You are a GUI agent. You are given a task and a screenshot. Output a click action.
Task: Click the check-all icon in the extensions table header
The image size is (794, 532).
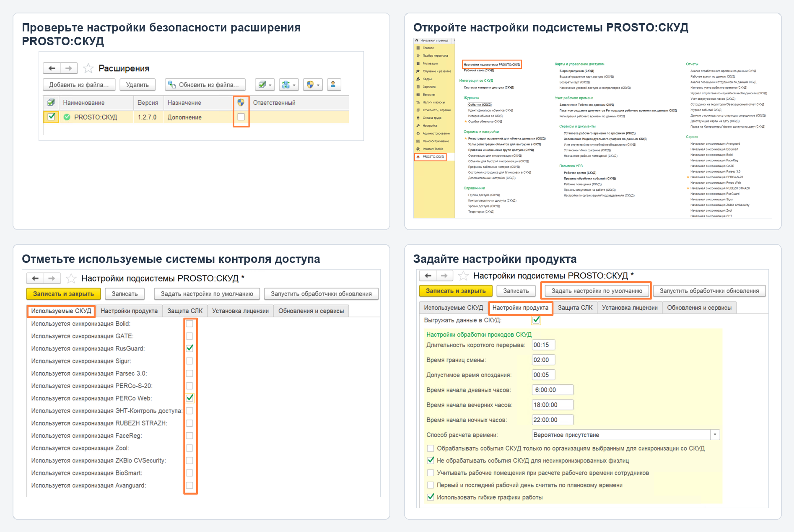[x=51, y=103]
